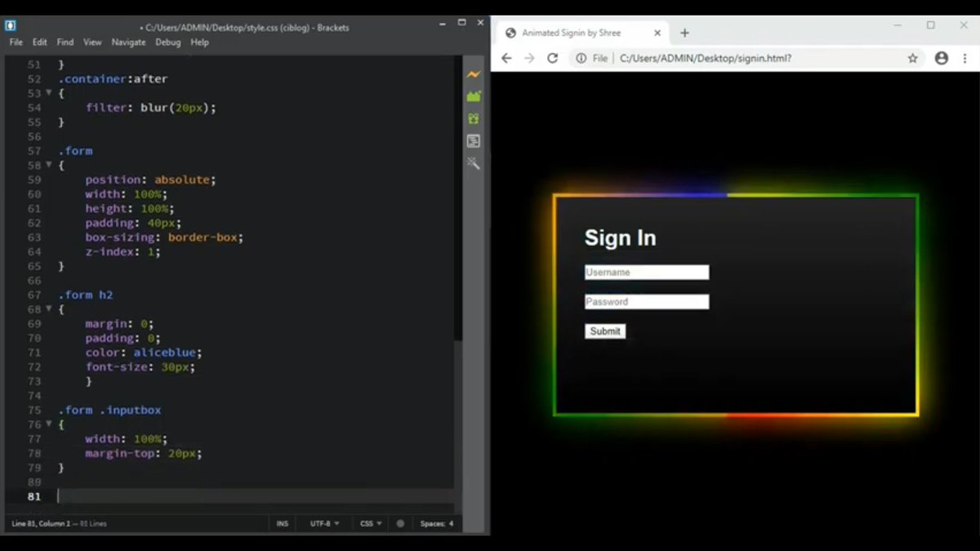980x551 pixels.
Task: Click the green extract icon in Brackets sidebar
Action: tap(474, 96)
